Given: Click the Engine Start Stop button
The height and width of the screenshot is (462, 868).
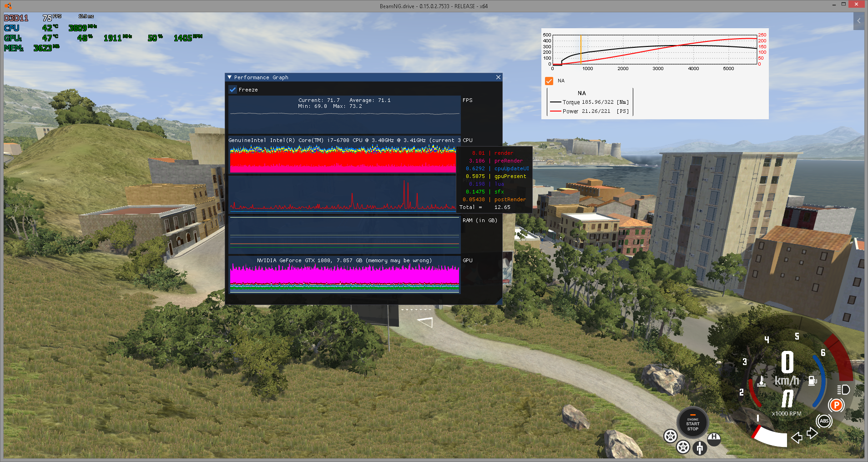Looking at the screenshot, I should pos(692,423).
